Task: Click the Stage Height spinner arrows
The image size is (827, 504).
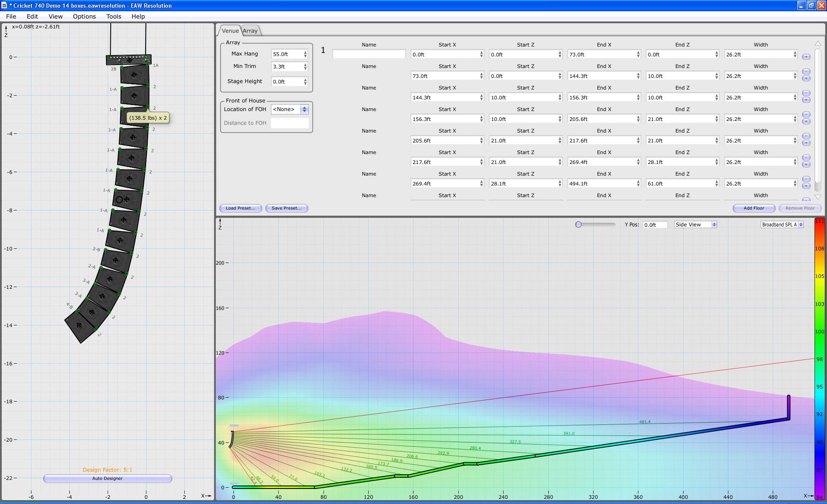Action: click(x=305, y=82)
